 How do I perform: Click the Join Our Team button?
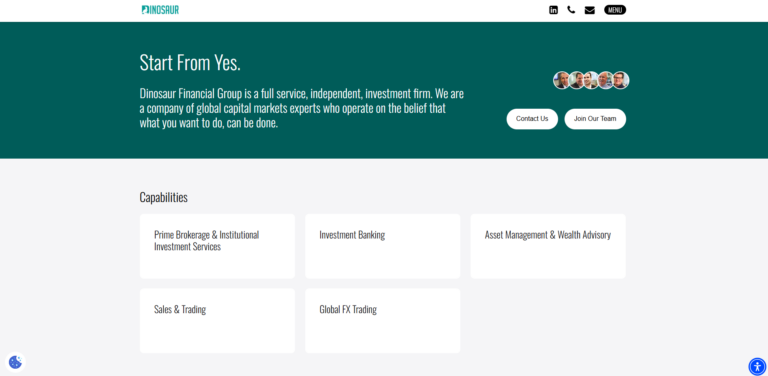click(x=595, y=119)
